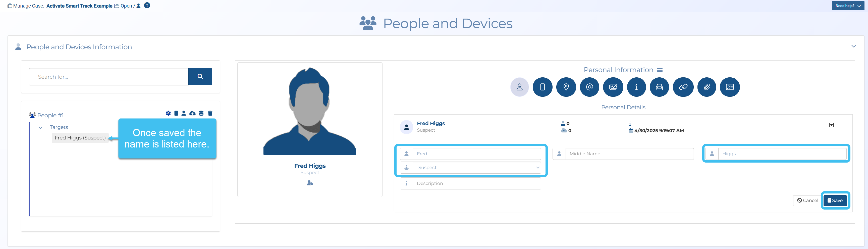This screenshot has height=249, width=868.
Task: Toggle the Fred Higgs details card caret
Action: (831, 125)
